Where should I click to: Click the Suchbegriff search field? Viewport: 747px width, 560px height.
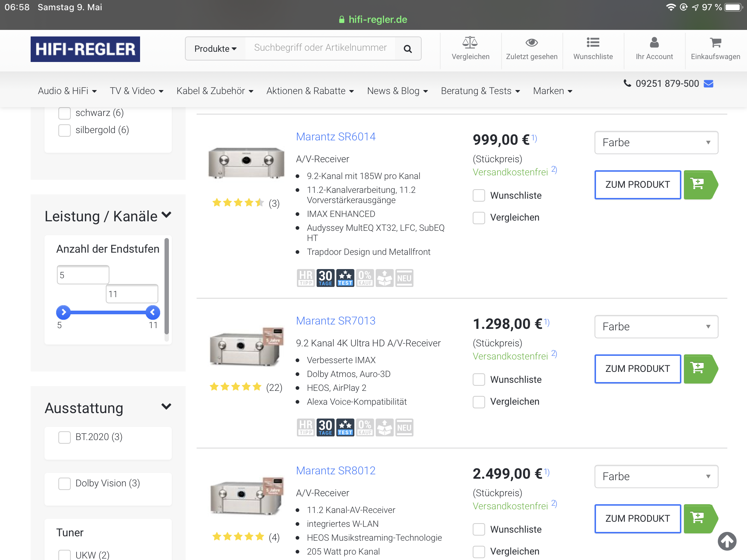[x=320, y=48]
